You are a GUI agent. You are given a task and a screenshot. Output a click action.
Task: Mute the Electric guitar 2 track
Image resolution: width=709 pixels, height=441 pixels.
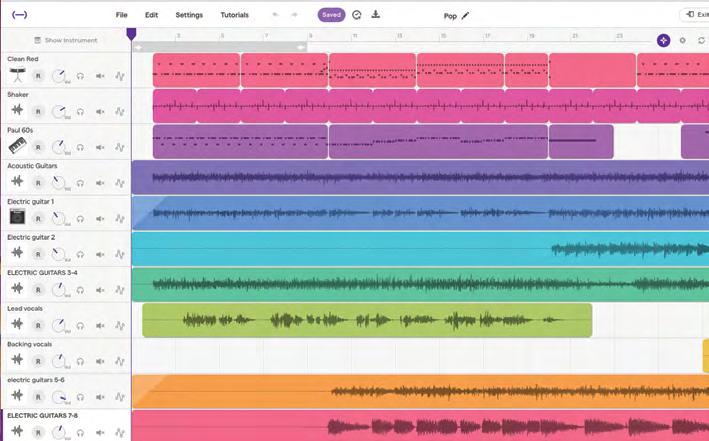click(100, 255)
